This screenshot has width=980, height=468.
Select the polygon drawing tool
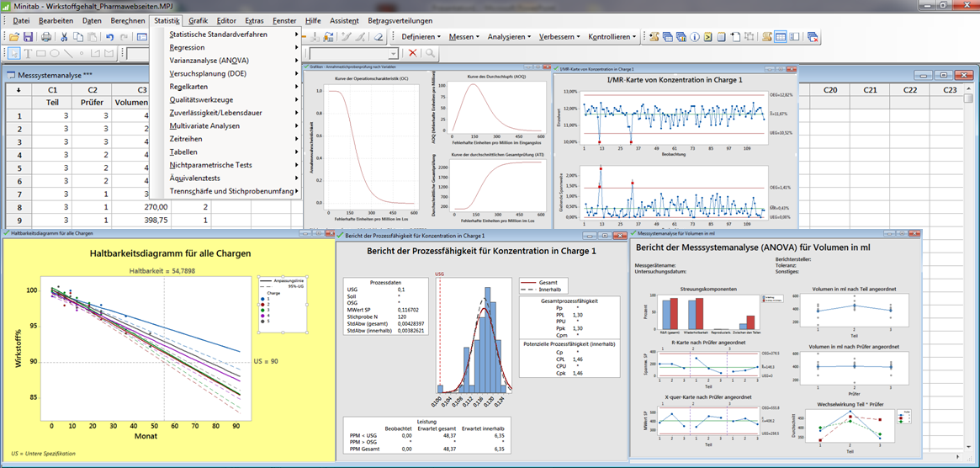(109, 53)
